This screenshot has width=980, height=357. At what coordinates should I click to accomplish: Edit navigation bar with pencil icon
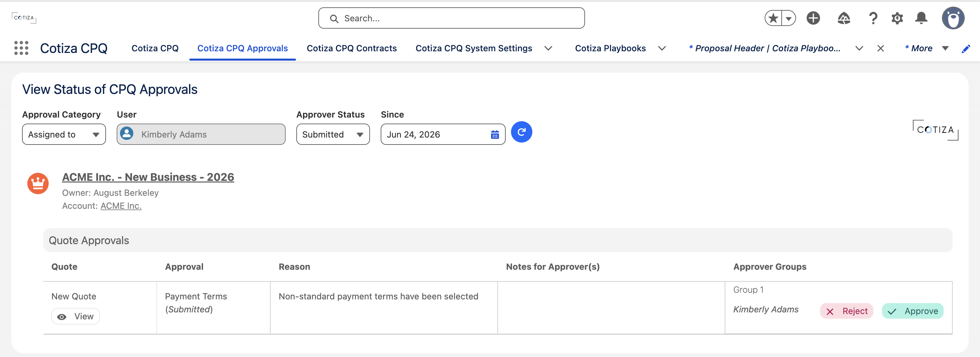click(x=966, y=48)
